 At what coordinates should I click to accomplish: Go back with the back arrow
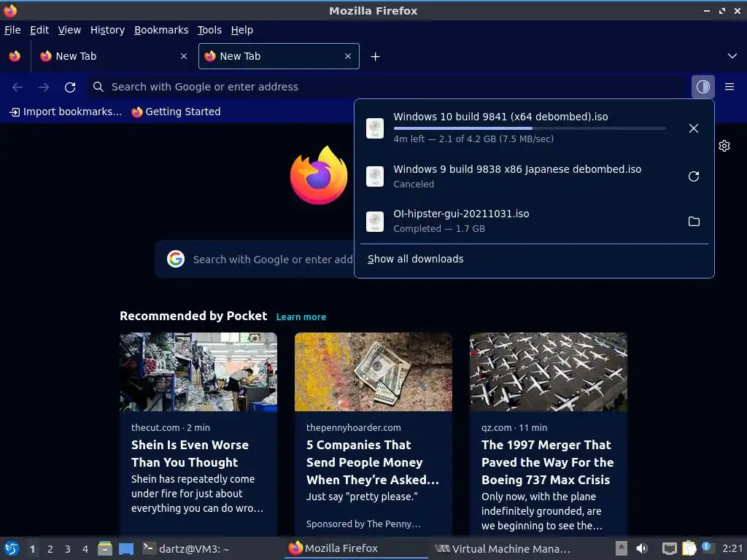click(18, 87)
